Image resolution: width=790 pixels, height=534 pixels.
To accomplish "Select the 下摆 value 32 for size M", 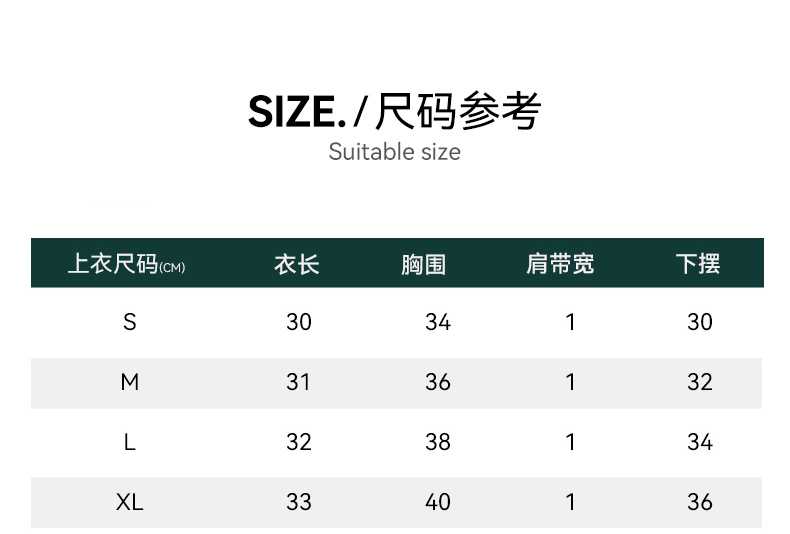I will pos(700,382).
